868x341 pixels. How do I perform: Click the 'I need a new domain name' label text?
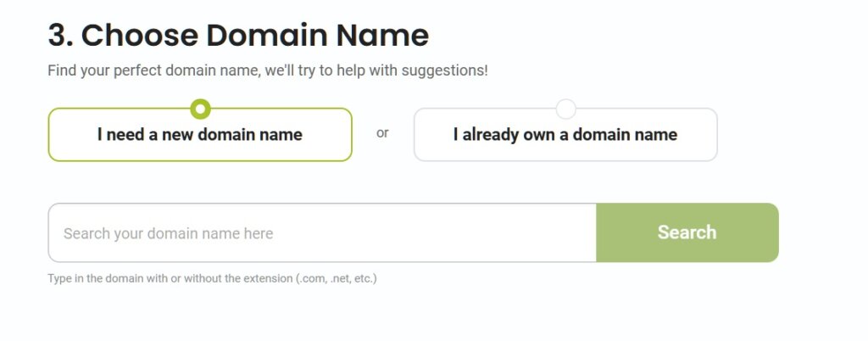click(x=200, y=134)
